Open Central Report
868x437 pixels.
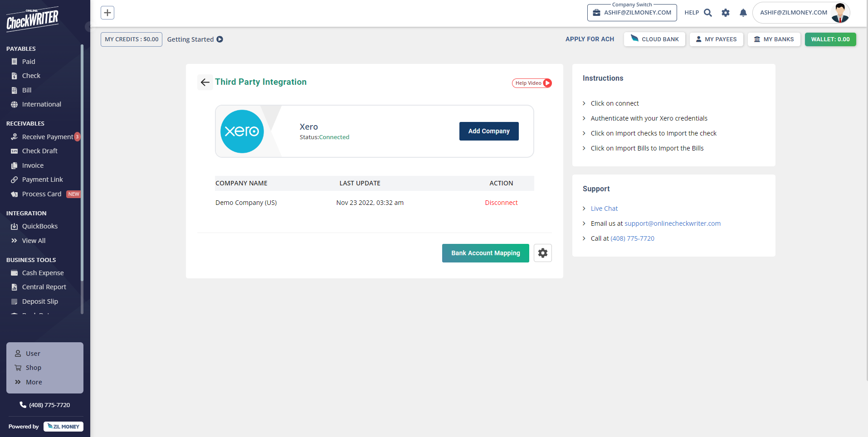(x=44, y=287)
